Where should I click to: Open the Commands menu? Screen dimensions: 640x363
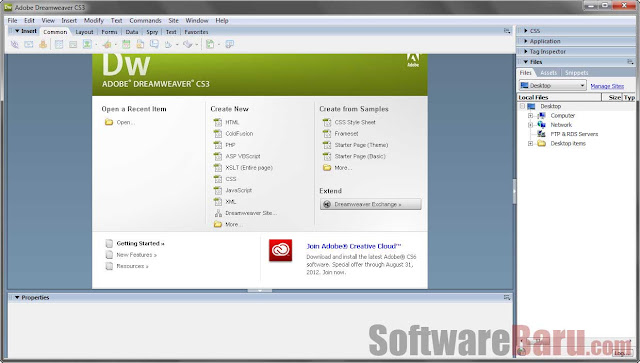145,20
